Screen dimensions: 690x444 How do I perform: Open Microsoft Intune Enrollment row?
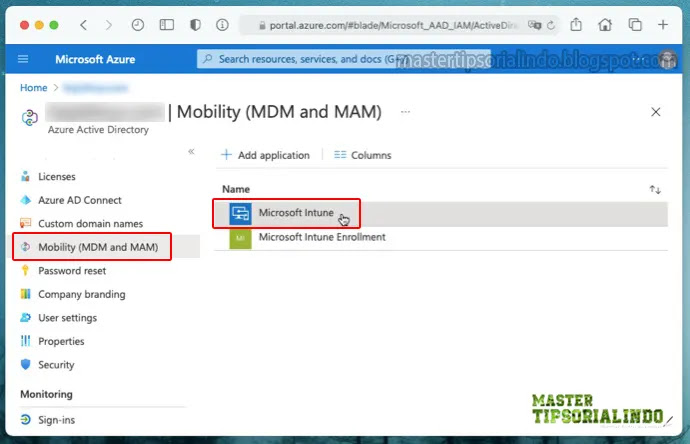click(440, 238)
